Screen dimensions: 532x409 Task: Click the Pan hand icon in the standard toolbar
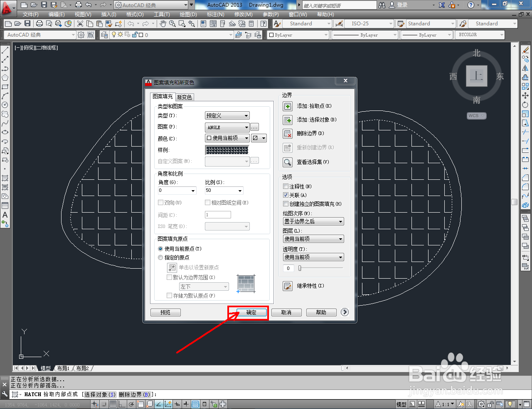click(163, 24)
